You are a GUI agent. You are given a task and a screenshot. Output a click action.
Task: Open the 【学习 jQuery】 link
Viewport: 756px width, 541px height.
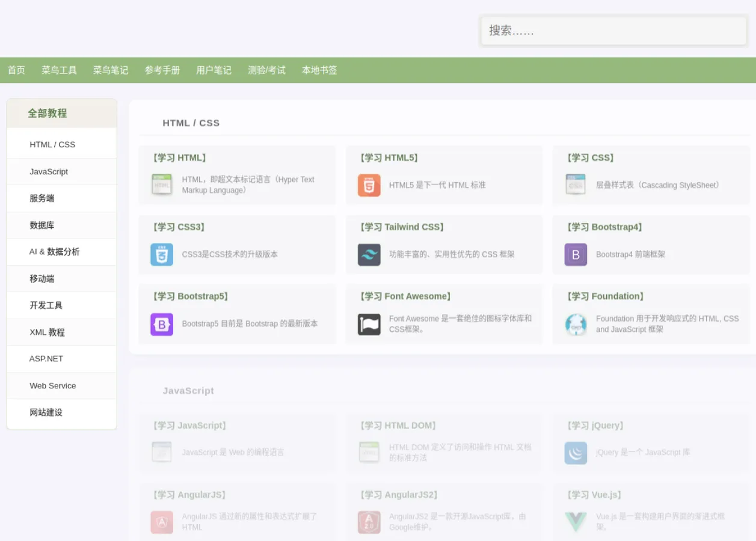coord(595,426)
